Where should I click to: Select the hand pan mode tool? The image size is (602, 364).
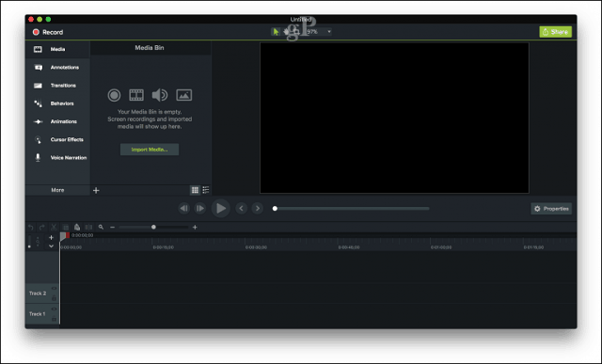click(x=287, y=32)
